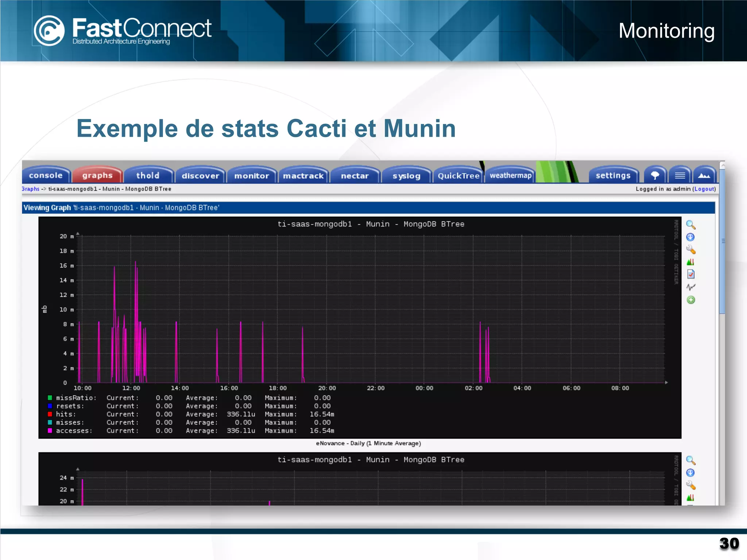Click the 'Monitoring' slide title
The image size is (747, 560).
click(x=666, y=31)
